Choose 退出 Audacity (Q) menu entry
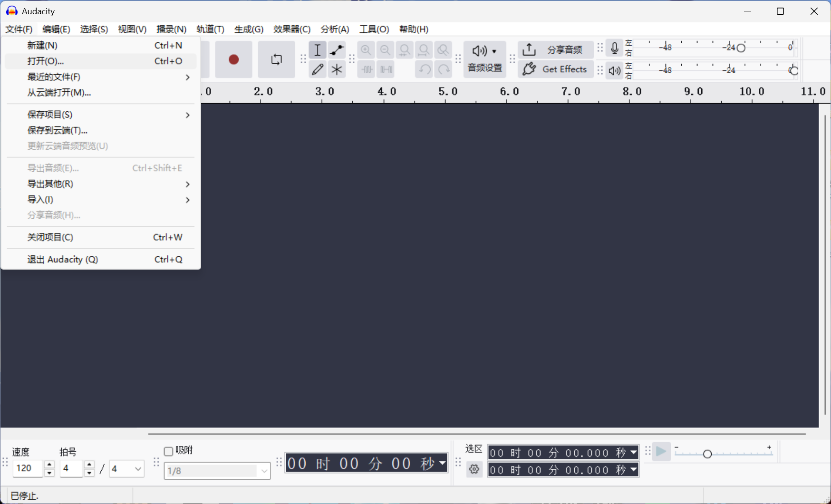The height and width of the screenshot is (504, 831). coord(101,260)
